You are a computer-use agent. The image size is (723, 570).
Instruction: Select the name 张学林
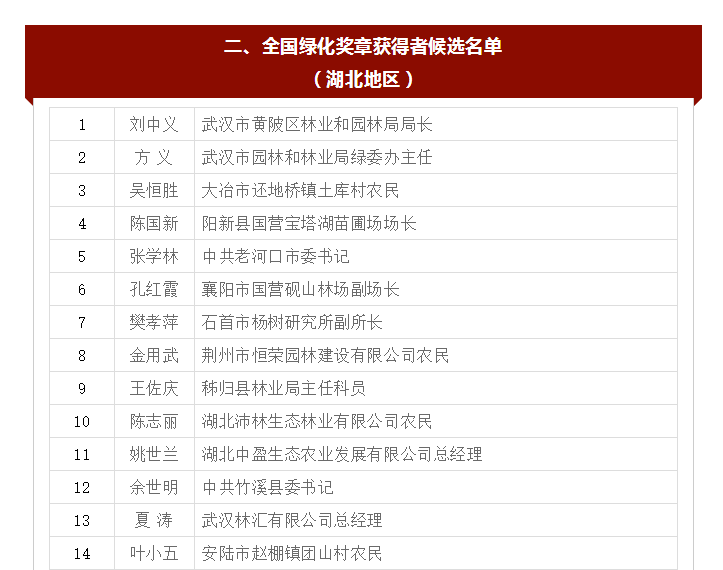click(154, 257)
